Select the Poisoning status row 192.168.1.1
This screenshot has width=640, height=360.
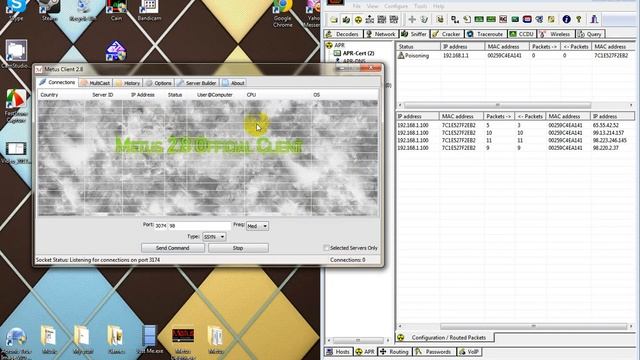(515, 56)
